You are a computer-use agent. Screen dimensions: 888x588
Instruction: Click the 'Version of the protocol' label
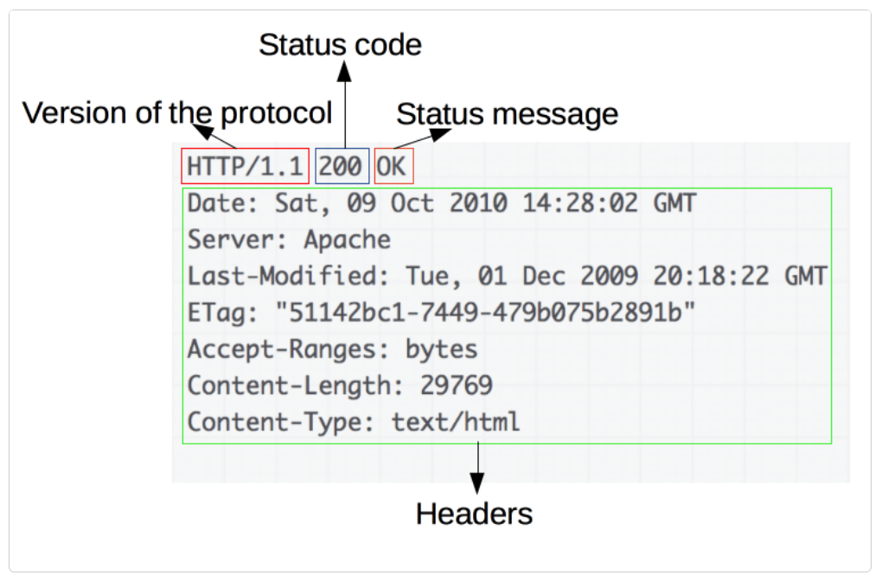176,112
